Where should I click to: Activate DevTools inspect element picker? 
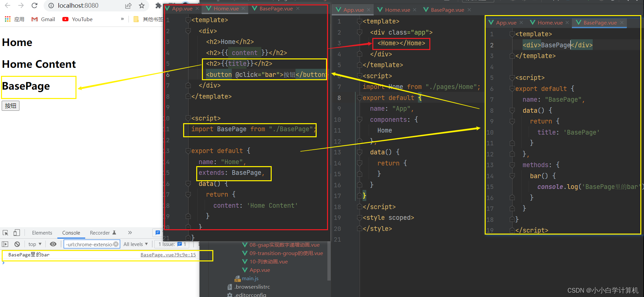pos(5,233)
